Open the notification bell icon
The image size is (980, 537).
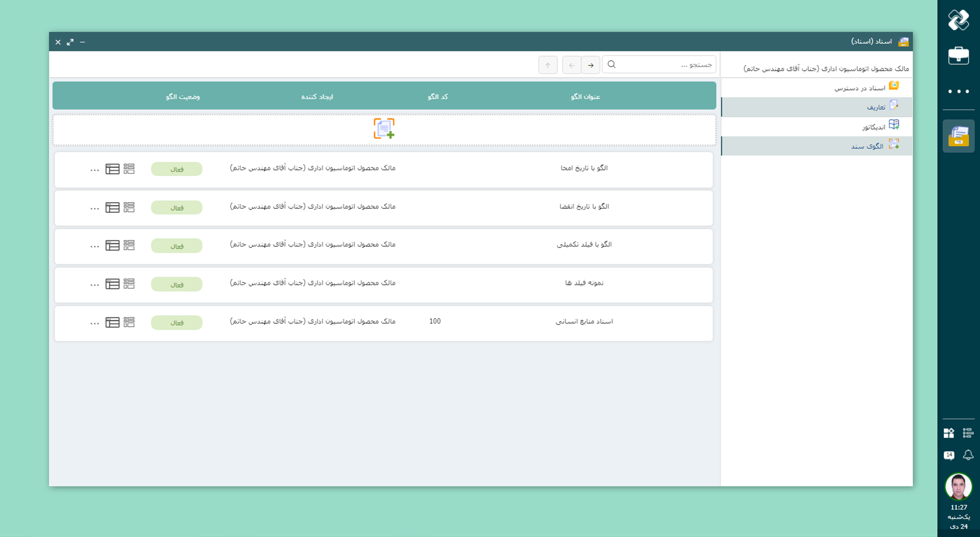pyautogui.click(x=968, y=455)
